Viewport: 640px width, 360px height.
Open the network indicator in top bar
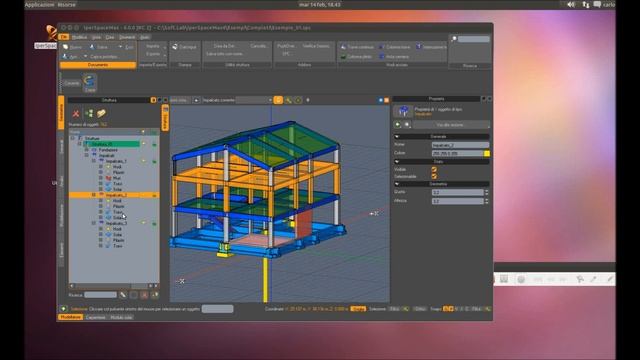pos(586,4)
